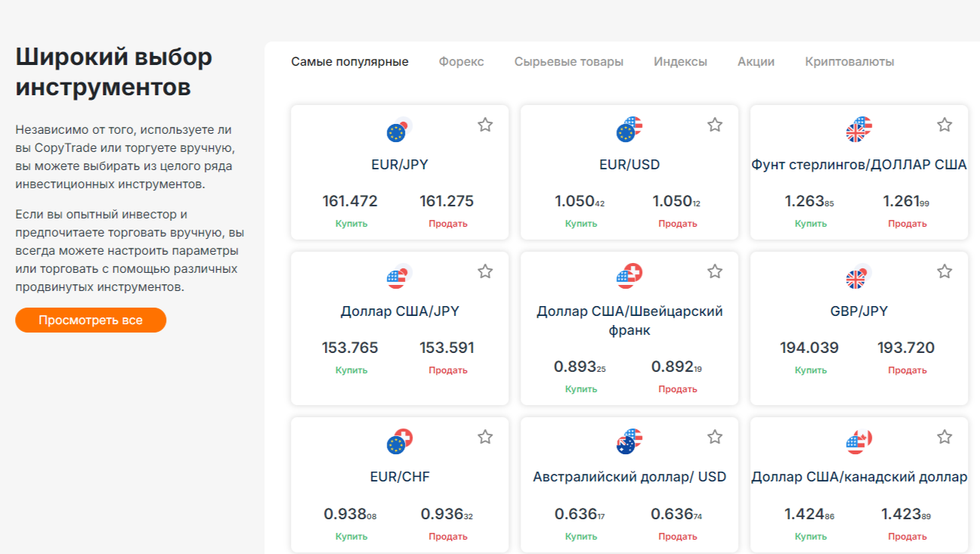Click the Фунт стерлингов/ДОЛЛАР США flag icon
980x554 pixels.
tap(859, 130)
